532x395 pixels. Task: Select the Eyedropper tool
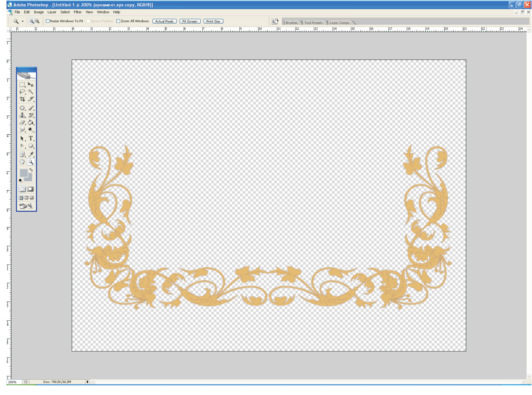(x=31, y=154)
